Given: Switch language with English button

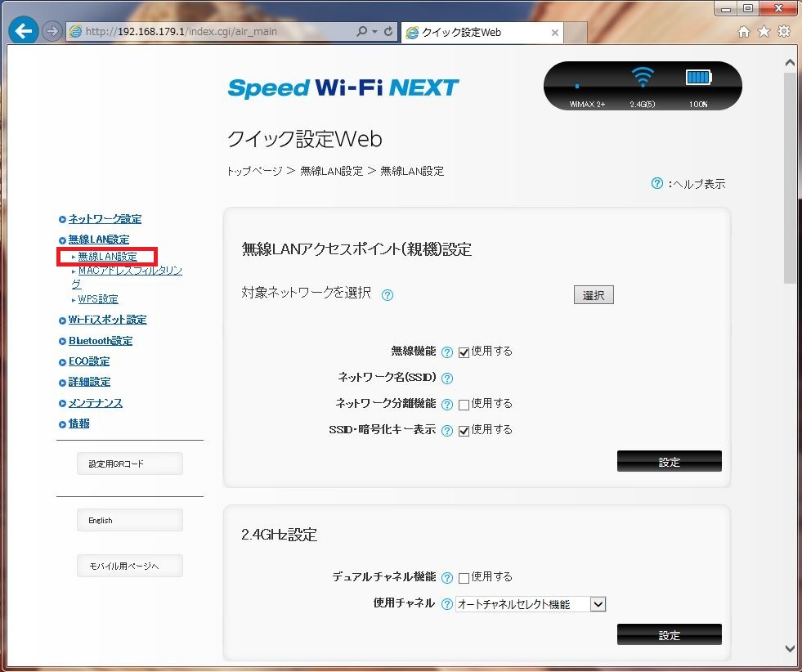Looking at the screenshot, I should pos(130,520).
